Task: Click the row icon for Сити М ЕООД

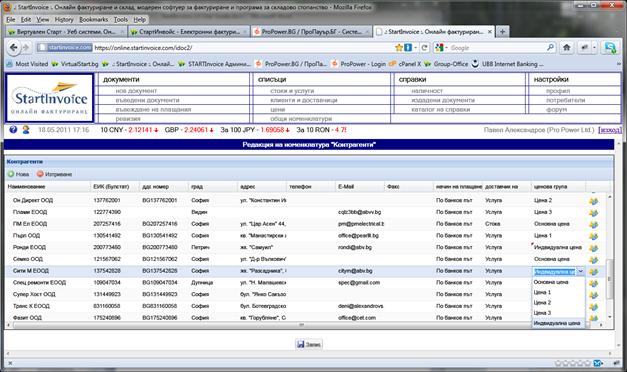Action: 593,272
